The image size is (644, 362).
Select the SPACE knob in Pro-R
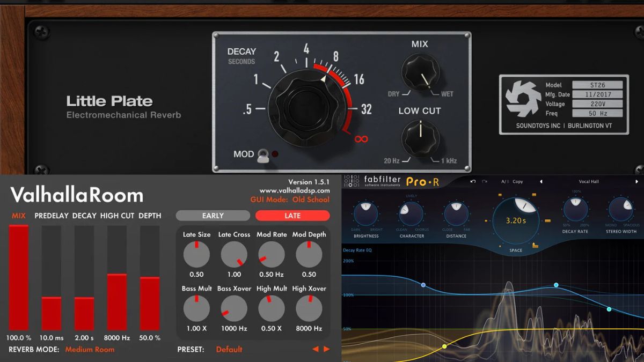point(515,221)
